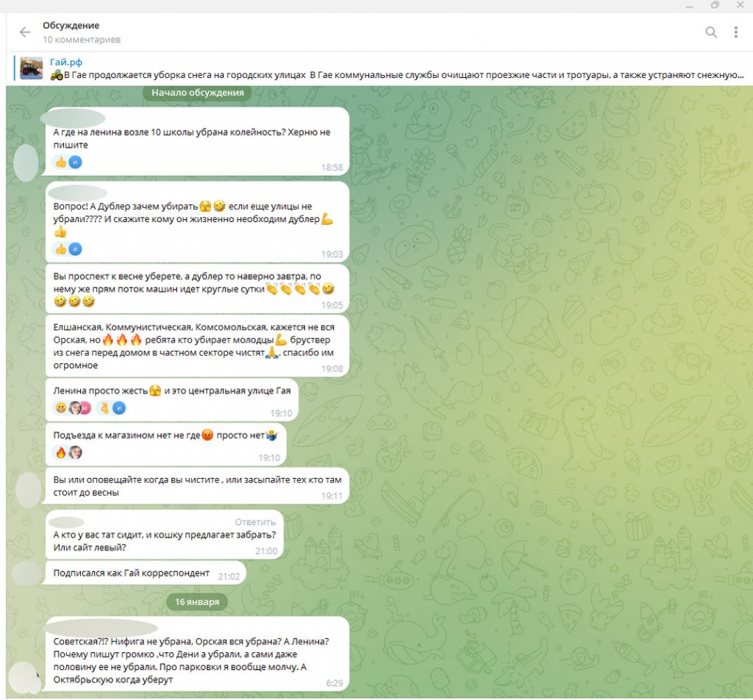Open search in the discussion
The height and width of the screenshot is (700, 753).
710,32
